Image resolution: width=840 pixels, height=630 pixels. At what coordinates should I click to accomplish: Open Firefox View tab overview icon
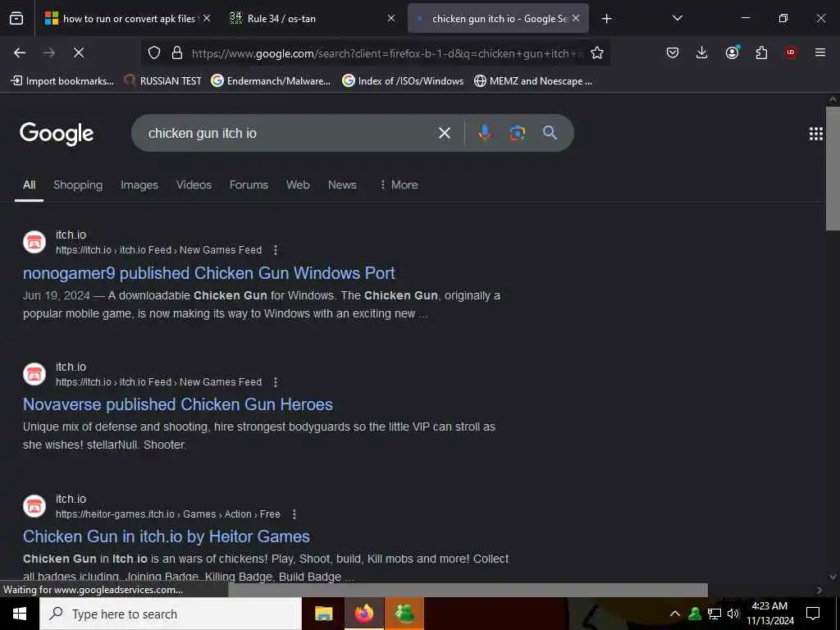click(x=16, y=19)
